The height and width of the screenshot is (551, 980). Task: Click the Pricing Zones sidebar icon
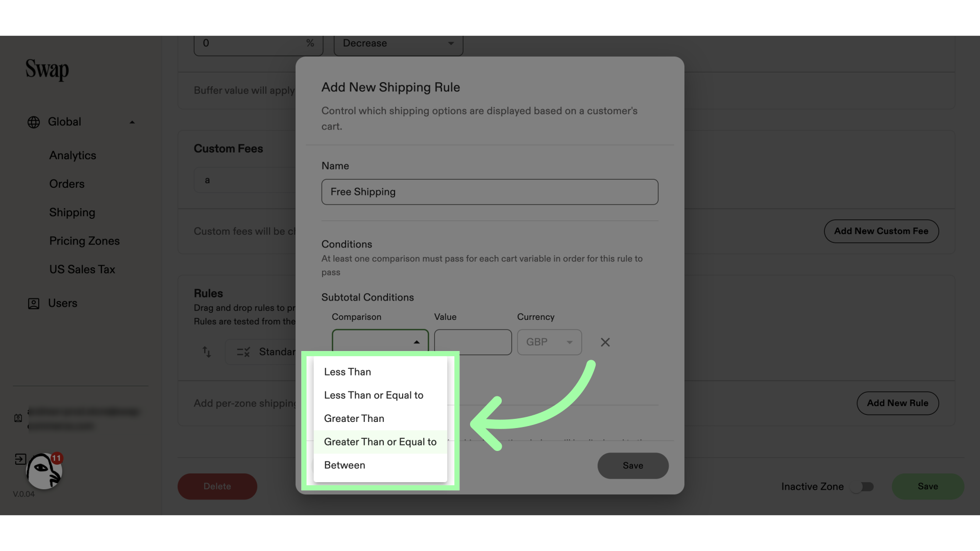(x=84, y=241)
